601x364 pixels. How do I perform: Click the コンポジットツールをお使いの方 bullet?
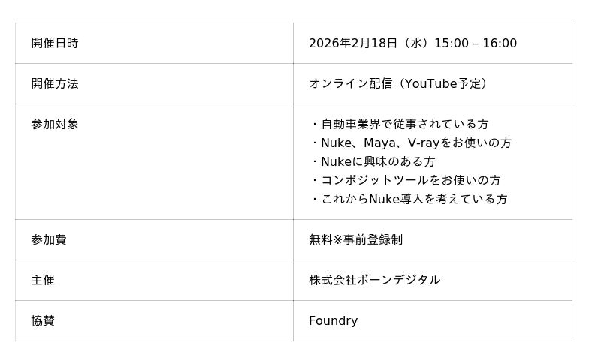410,181
